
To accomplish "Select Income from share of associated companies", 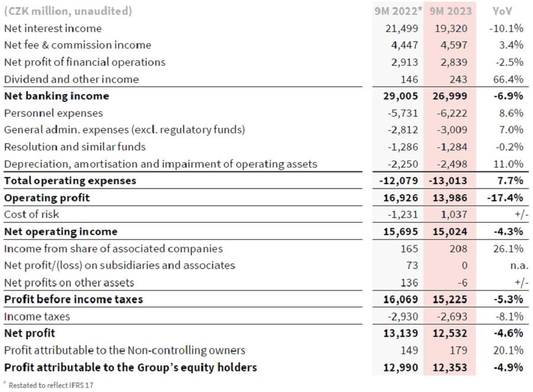I will (x=114, y=249).
